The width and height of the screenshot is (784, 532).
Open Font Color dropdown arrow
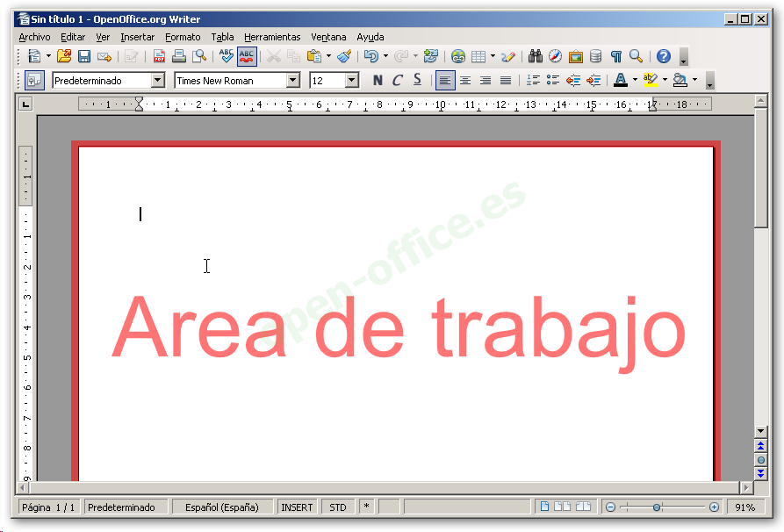[635, 80]
